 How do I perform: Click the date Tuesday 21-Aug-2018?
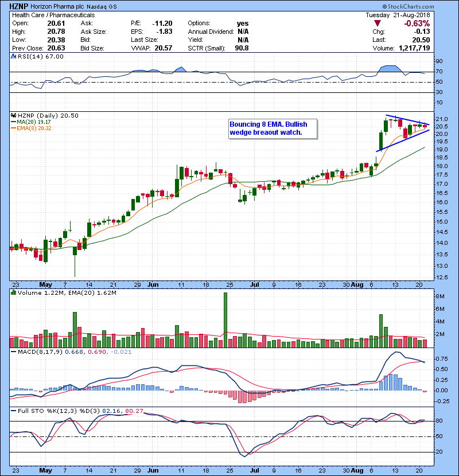click(398, 15)
